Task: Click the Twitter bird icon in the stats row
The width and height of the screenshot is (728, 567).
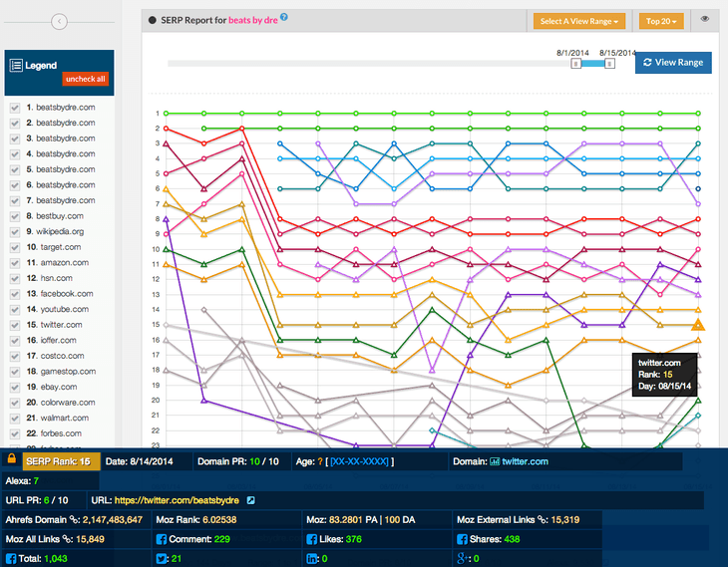Action: (163, 559)
